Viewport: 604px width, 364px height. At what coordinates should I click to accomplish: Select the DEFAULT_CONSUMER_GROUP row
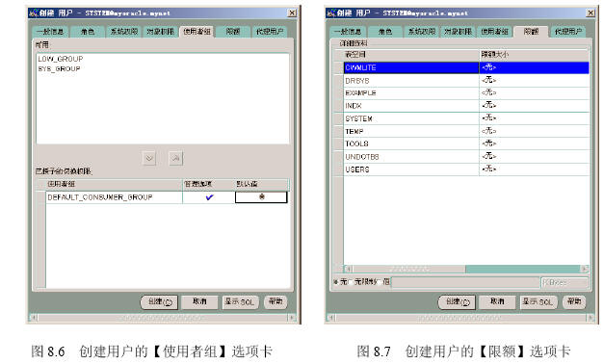point(167,197)
